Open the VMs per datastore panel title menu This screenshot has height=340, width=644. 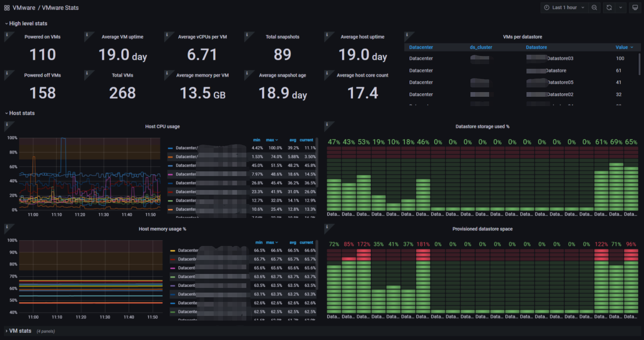pyautogui.click(x=522, y=37)
